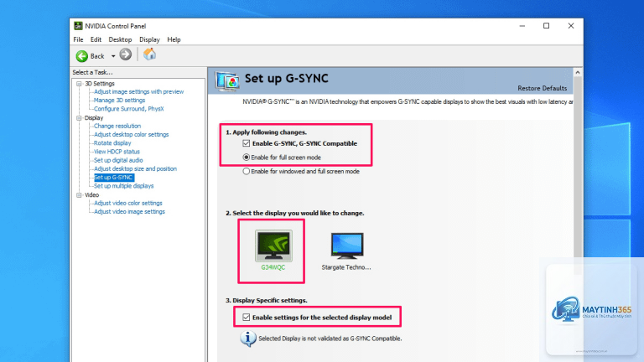Collapse the Display tree node
The width and height of the screenshot is (644, 362).
(79, 118)
